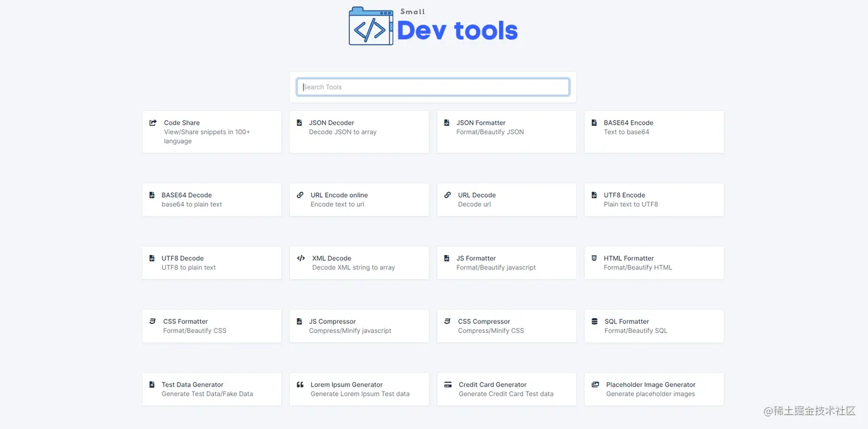868x429 pixels.
Task: Open the Test Data Generator tool
Action: click(x=211, y=389)
